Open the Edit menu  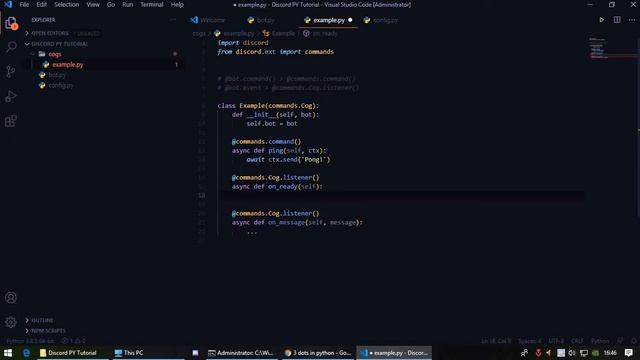pyautogui.click(x=41, y=4)
